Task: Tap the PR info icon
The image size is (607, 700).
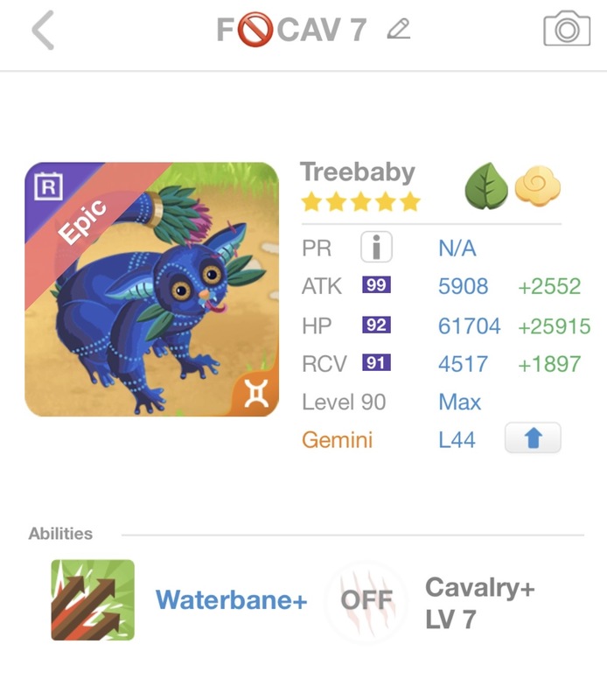Action: [376, 248]
